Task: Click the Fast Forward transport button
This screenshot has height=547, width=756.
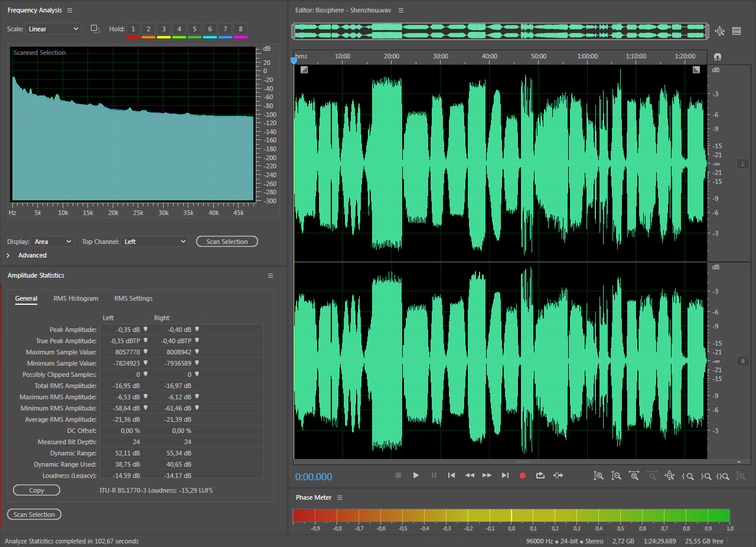Action: point(487,476)
